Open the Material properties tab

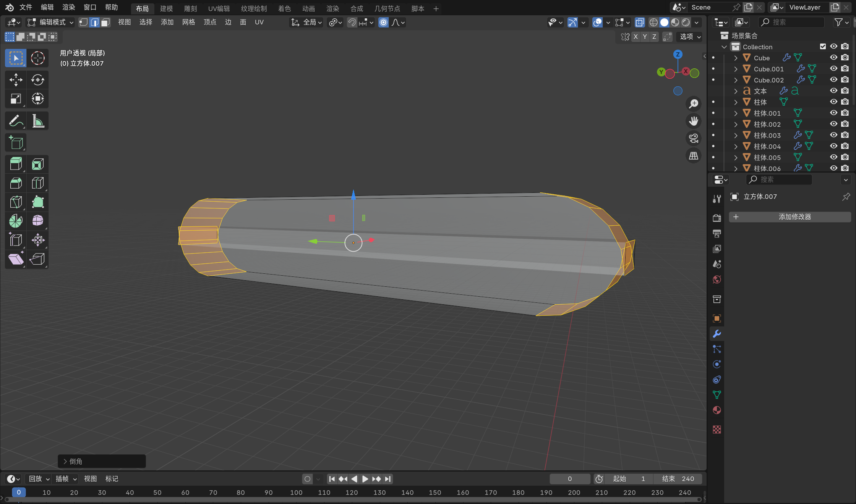(717, 410)
